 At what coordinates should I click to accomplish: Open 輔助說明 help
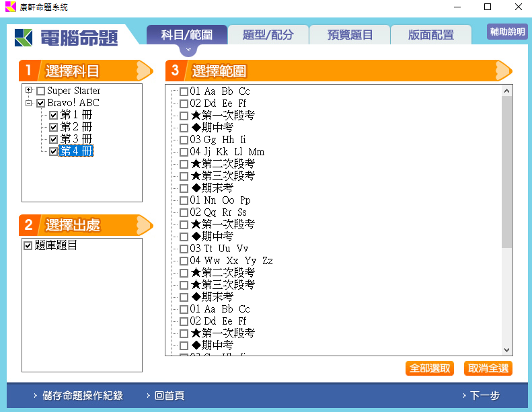tap(508, 32)
